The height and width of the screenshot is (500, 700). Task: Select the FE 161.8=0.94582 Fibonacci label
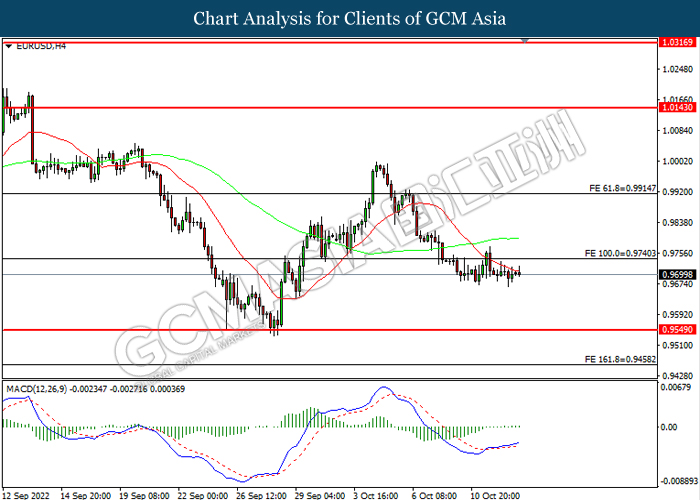click(621, 359)
